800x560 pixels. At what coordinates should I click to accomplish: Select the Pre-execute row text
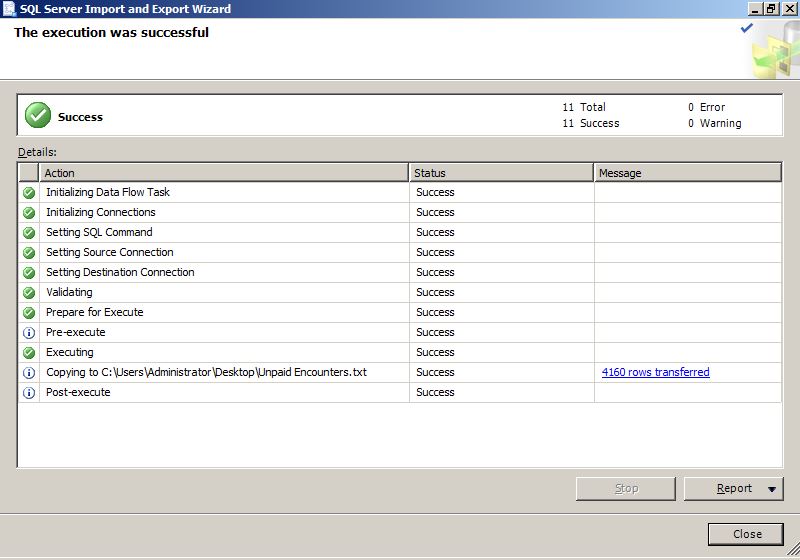point(76,332)
